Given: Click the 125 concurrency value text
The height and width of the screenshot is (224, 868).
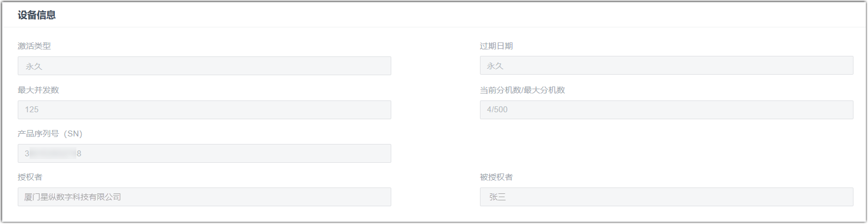Looking at the screenshot, I should (x=32, y=110).
